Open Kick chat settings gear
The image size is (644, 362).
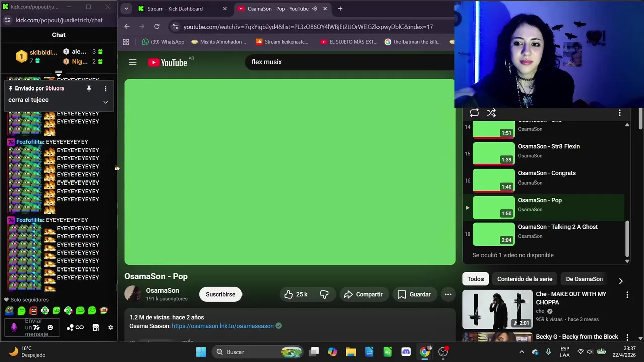[110, 328]
